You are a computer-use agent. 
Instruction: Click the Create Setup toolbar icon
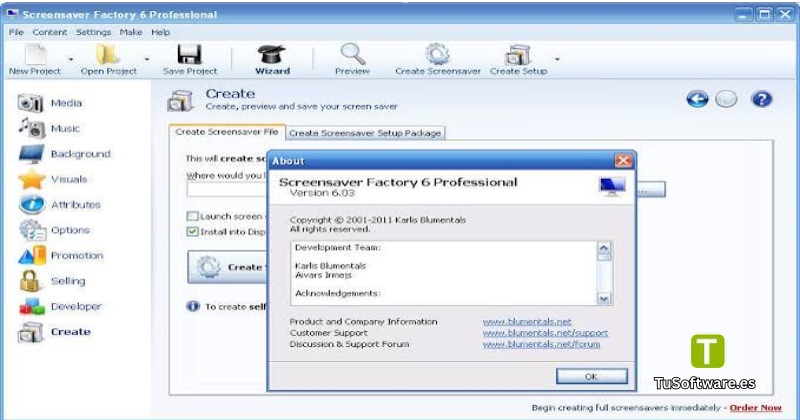(x=518, y=55)
